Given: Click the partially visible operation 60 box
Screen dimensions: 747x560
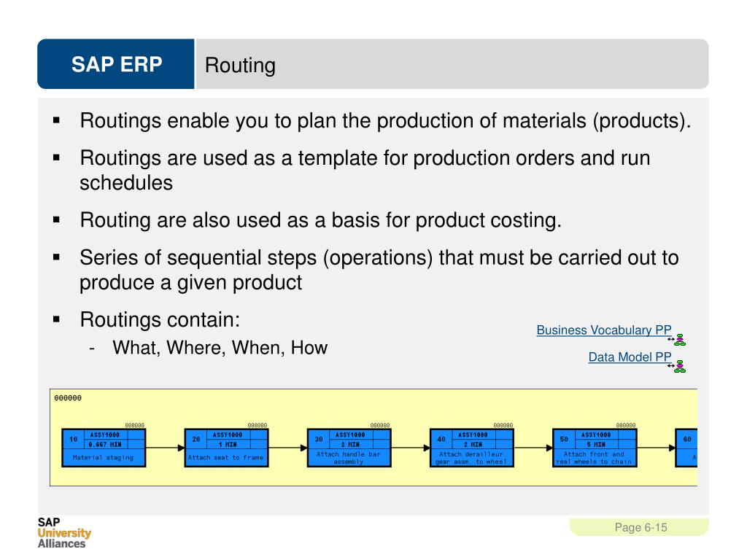Looking at the screenshot, I should click(686, 448).
